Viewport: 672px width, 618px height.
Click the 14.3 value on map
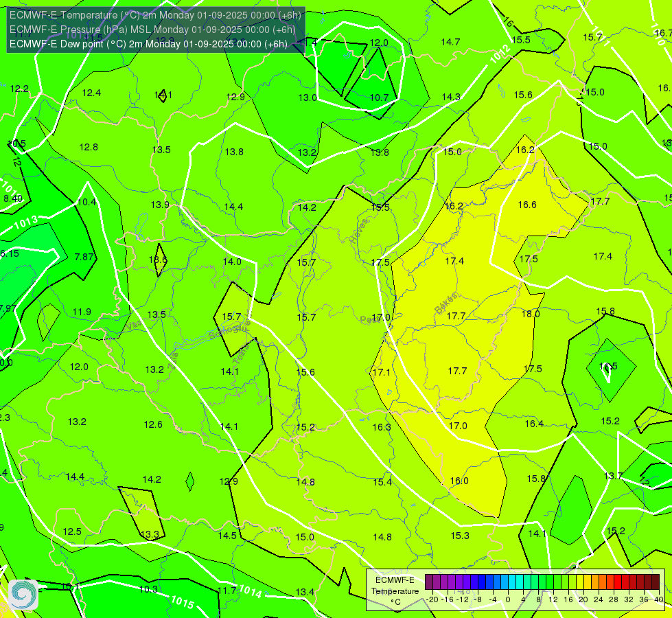coord(451,97)
